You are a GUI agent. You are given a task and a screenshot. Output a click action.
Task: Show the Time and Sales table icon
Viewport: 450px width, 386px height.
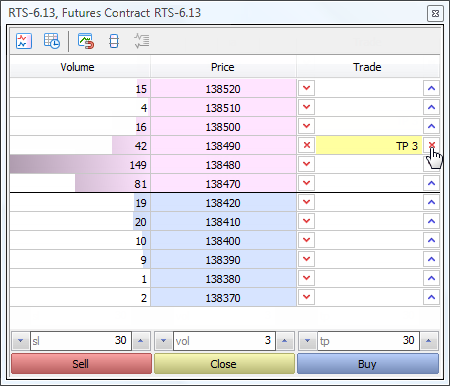point(52,41)
